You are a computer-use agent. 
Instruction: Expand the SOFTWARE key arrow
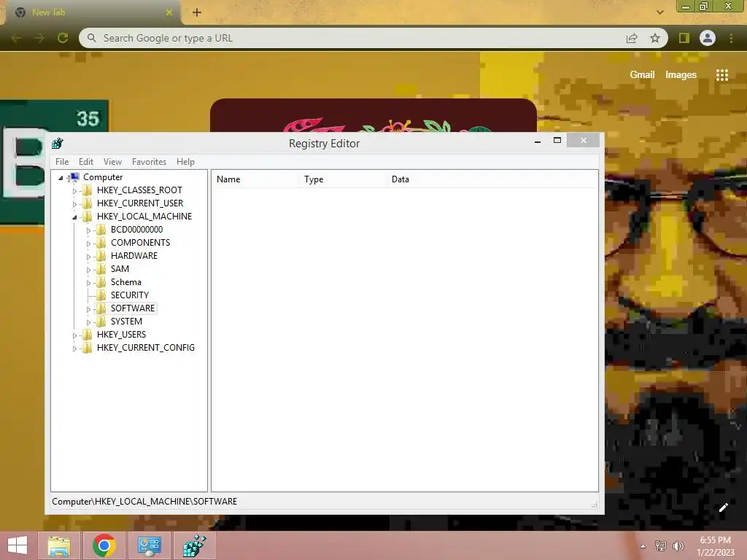(88, 309)
